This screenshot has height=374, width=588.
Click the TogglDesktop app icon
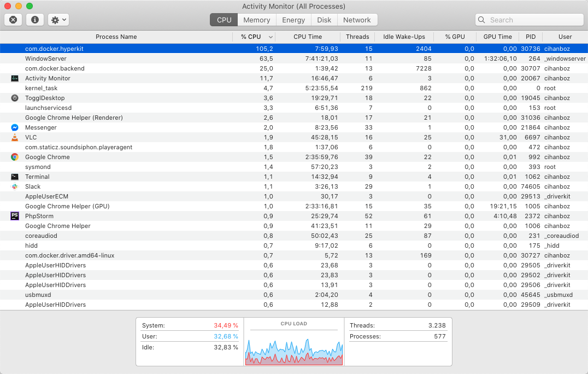point(15,98)
